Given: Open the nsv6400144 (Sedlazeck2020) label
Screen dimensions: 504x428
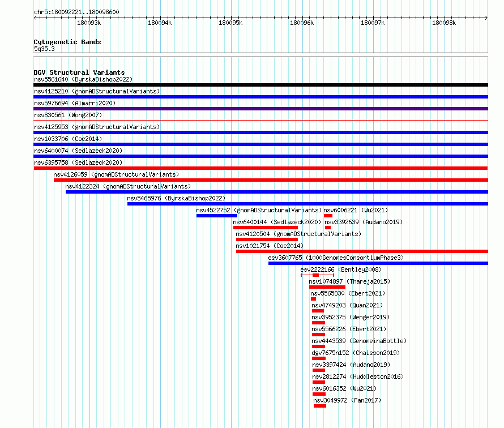Looking at the screenshot, I should pos(277,222).
